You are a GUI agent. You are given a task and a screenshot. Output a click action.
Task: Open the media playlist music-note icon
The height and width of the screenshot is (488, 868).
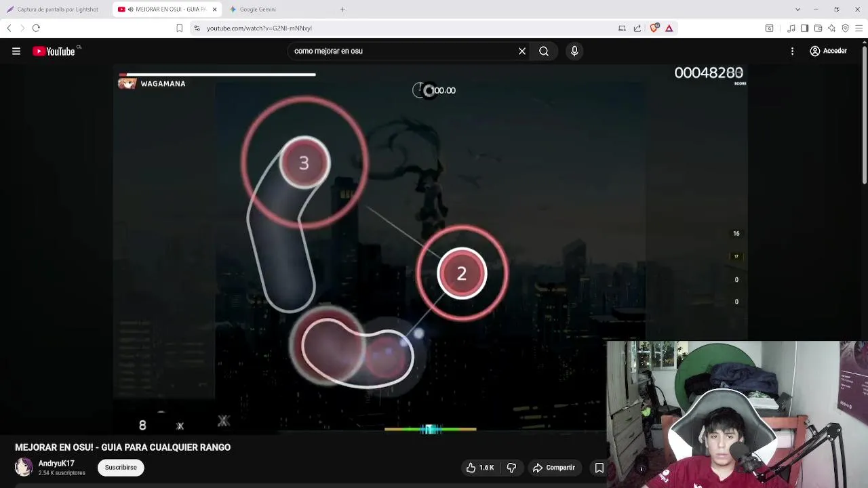(791, 28)
